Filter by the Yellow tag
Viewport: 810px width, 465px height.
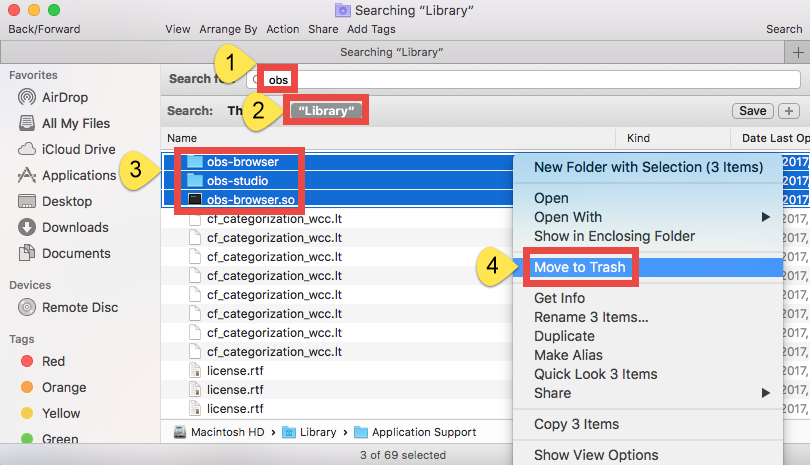coord(51,413)
